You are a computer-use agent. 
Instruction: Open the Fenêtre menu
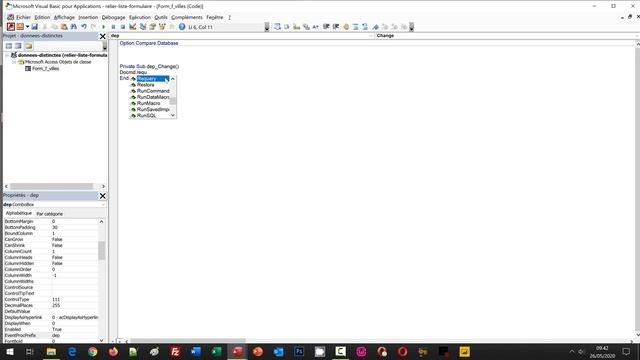(215, 17)
